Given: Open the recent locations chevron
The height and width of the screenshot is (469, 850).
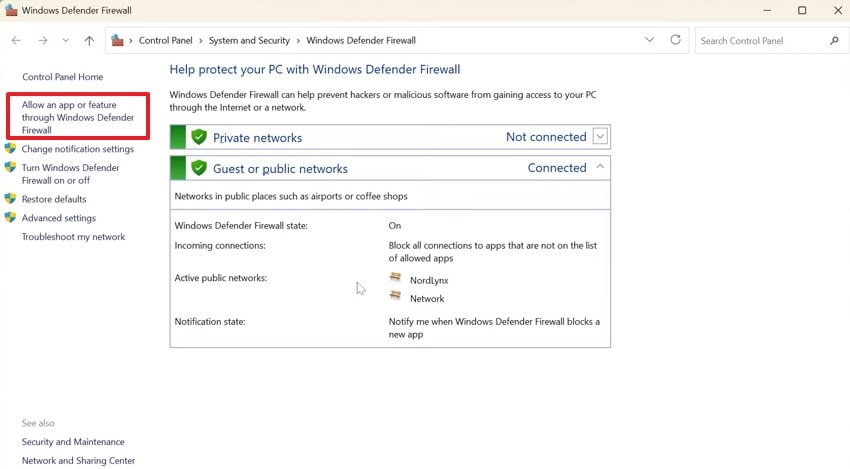Looking at the screenshot, I should [x=66, y=41].
